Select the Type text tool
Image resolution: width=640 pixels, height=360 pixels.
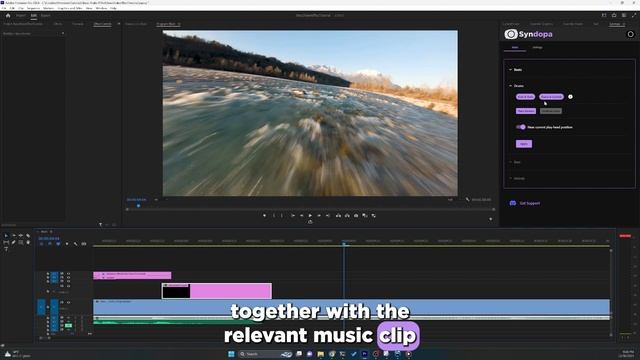pos(6,249)
